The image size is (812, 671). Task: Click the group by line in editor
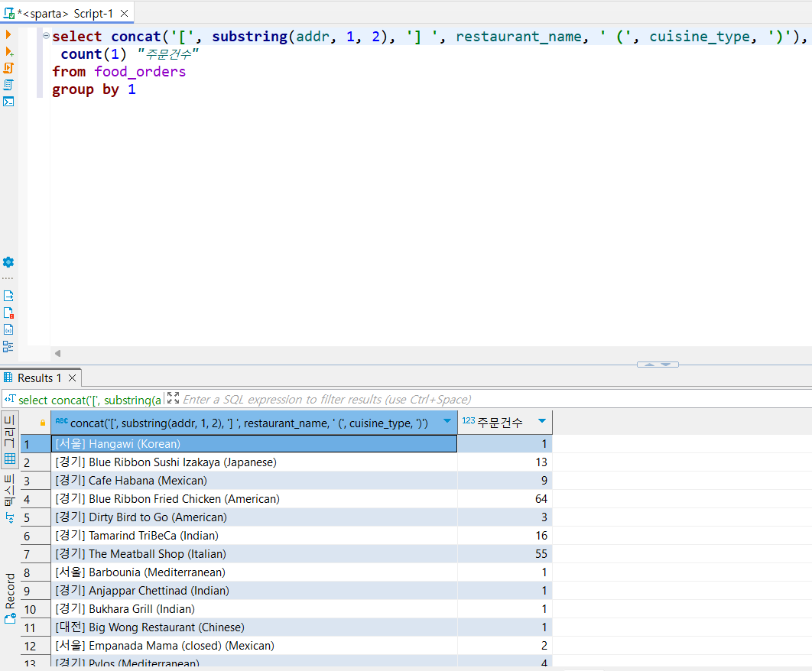tap(94, 89)
